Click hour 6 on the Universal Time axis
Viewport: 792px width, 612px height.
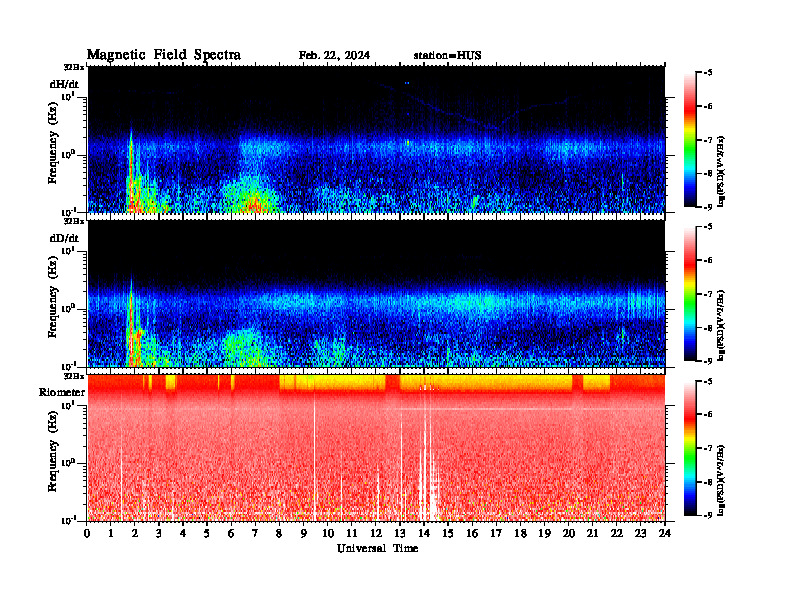(231, 534)
